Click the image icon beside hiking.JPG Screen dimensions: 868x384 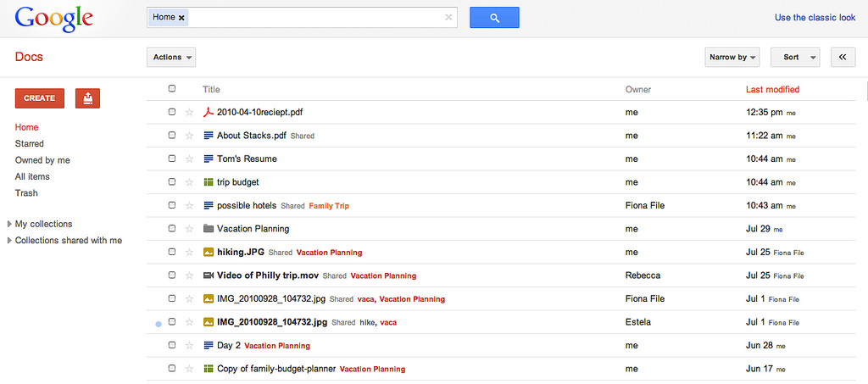209,253
